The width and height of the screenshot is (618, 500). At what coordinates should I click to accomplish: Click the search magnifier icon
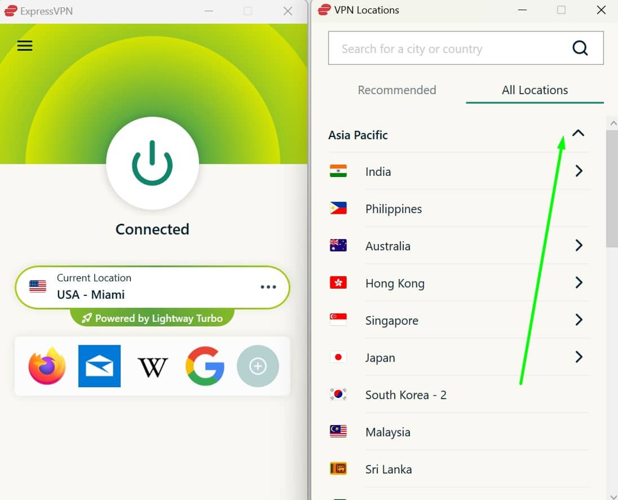click(x=580, y=48)
